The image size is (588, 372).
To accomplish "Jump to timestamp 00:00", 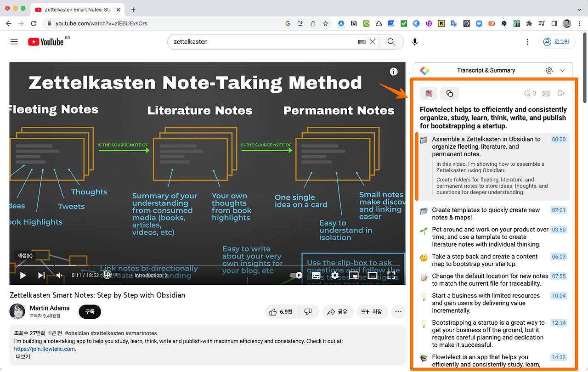I will 559,139.
